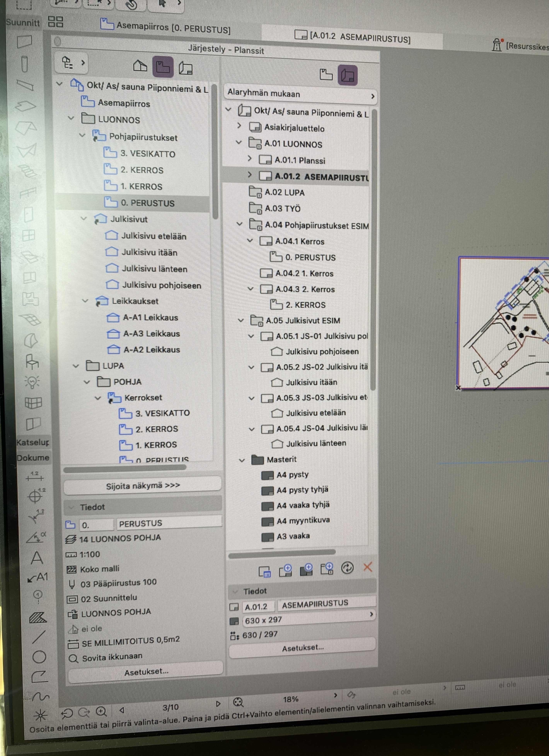The width and height of the screenshot is (549, 756).
Task: Switch left pane to View Map icon
Action: point(163,67)
